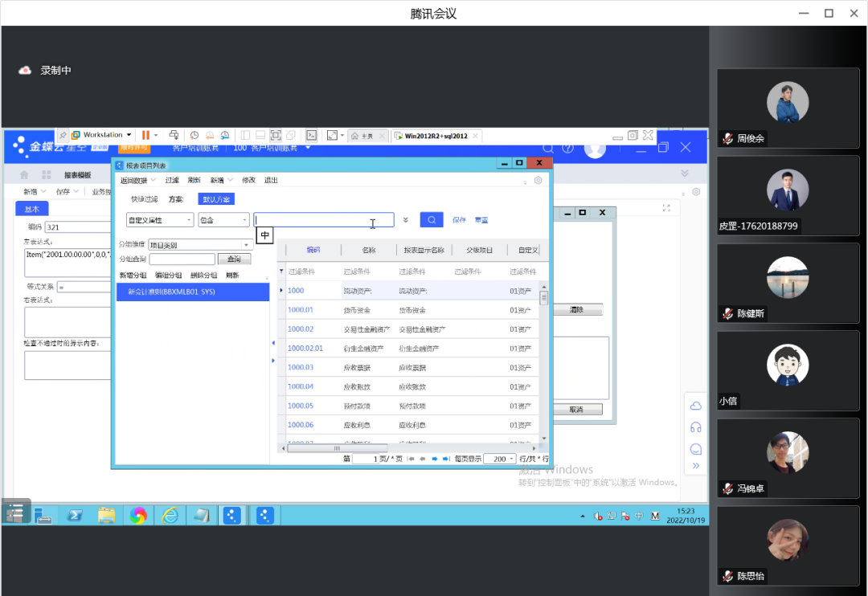Click the 重置 filter link
868x596 pixels.
coord(481,220)
